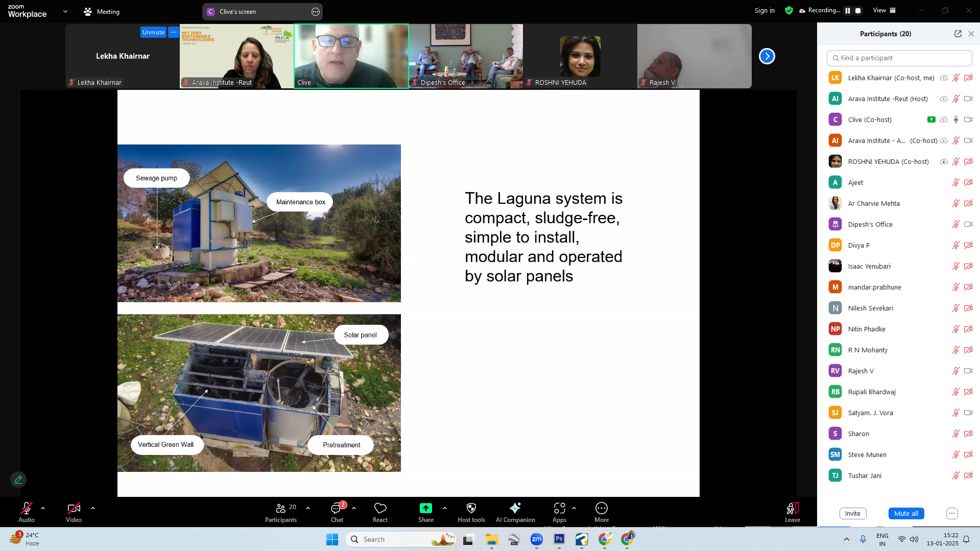980x551 pixels.
Task: Open volume control in system tray
Action: tap(914, 539)
